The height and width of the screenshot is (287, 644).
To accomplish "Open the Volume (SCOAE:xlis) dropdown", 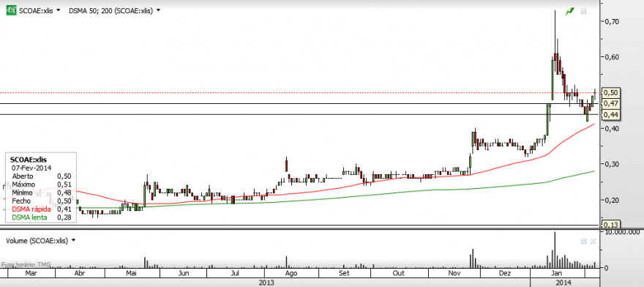I will (73, 241).
